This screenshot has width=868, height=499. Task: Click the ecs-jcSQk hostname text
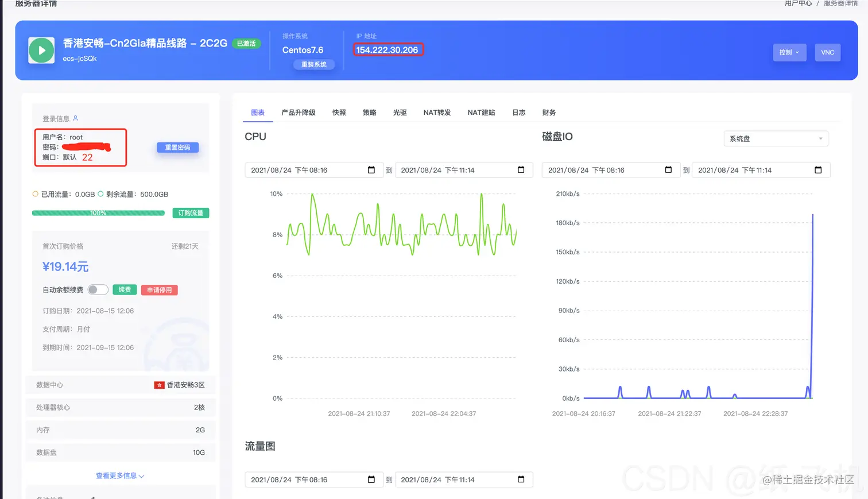click(x=80, y=59)
